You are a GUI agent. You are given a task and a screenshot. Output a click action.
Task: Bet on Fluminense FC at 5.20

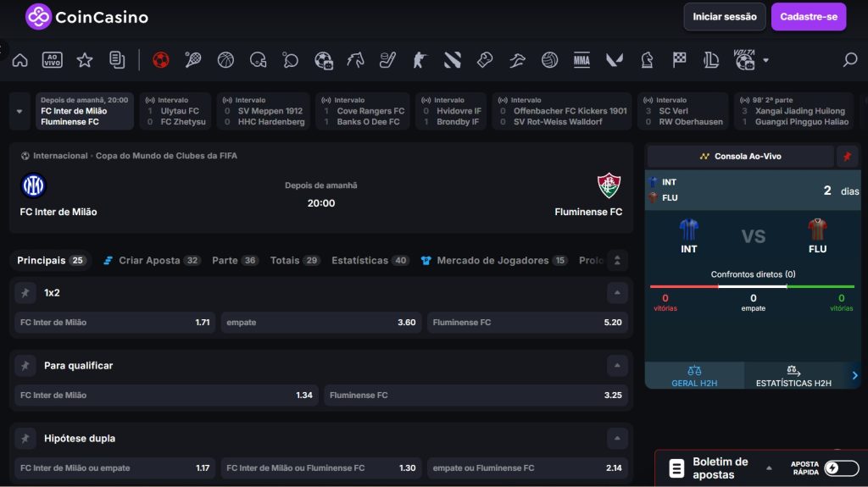tap(527, 323)
